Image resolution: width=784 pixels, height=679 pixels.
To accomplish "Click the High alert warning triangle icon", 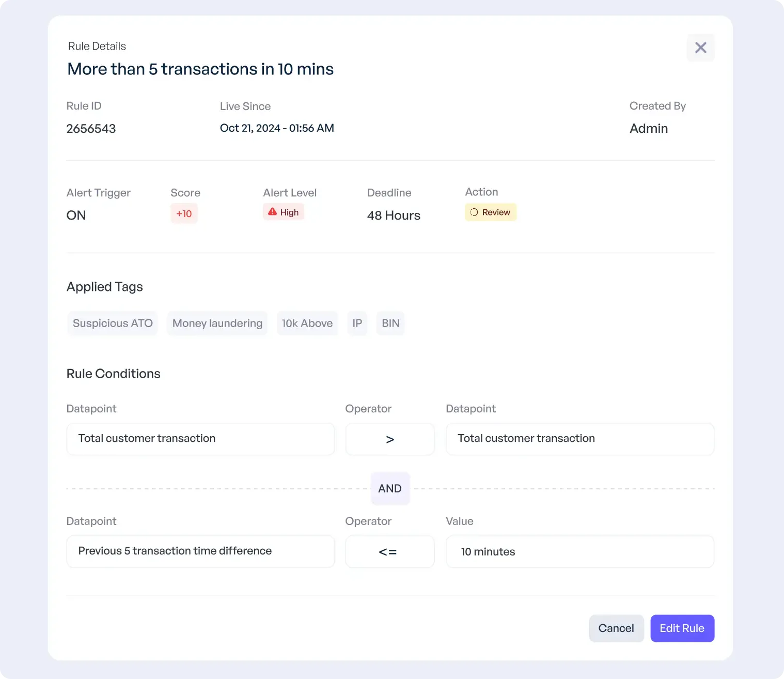I will (x=272, y=212).
